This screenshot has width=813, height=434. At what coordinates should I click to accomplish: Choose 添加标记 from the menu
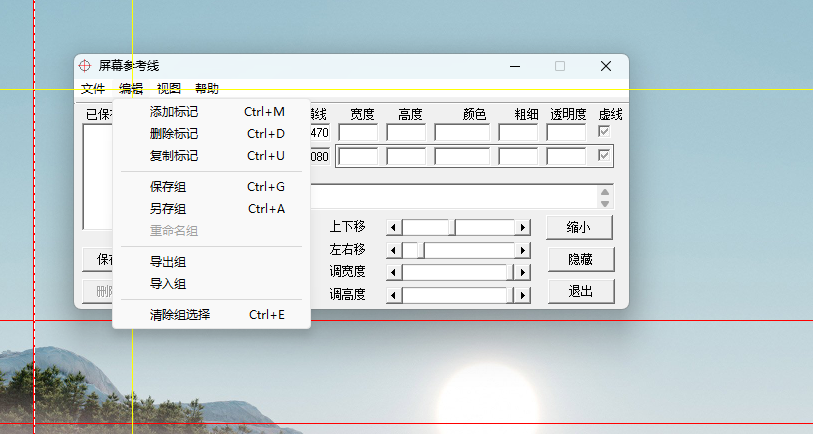click(x=212, y=111)
